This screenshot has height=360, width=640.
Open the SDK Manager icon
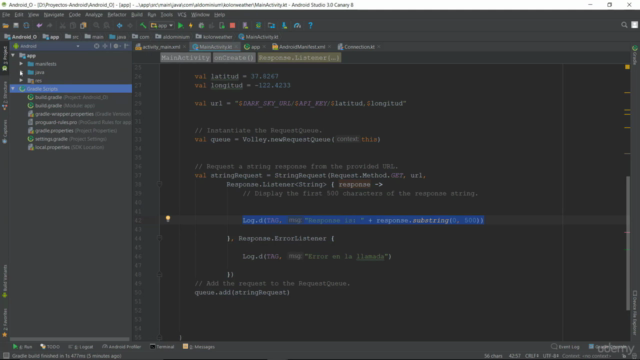284,25
